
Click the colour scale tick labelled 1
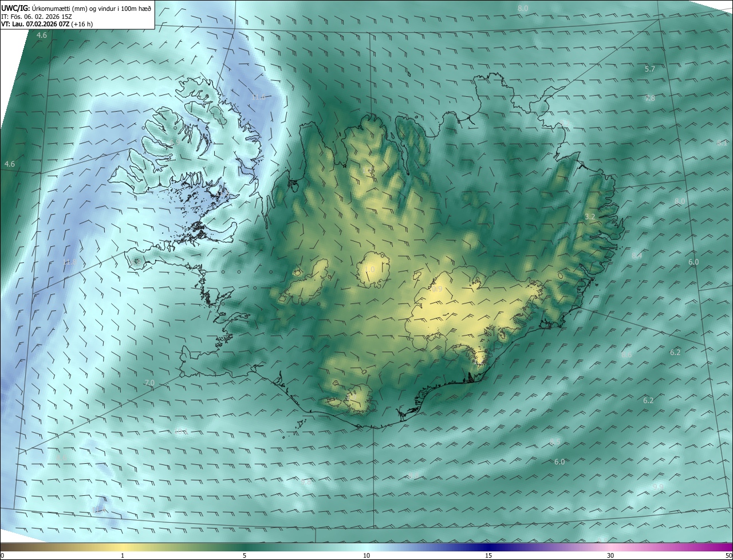123,555
